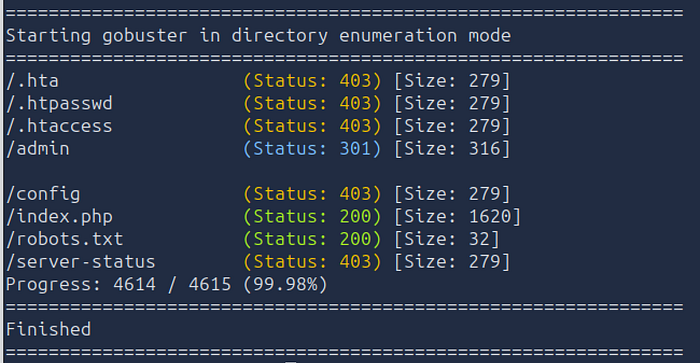The height and width of the screenshot is (363, 700).
Task: Click '[Size: 279]' on the /.htaccess row
Action: (452, 126)
